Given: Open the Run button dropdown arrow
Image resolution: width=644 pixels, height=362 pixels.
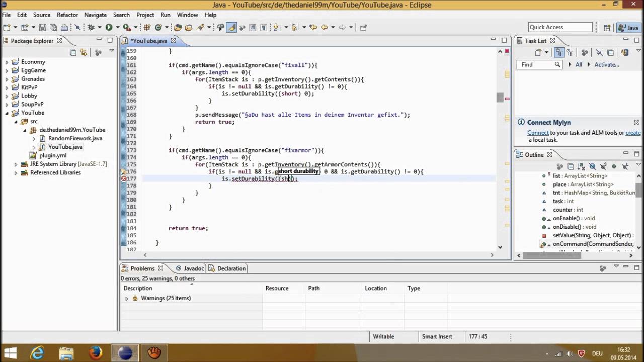Looking at the screenshot, I should tap(117, 28).
